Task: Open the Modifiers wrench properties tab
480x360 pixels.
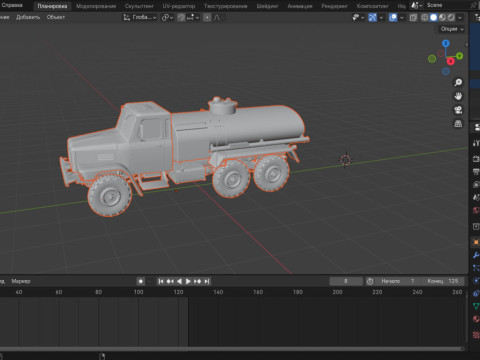Action: click(x=476, y=256)
